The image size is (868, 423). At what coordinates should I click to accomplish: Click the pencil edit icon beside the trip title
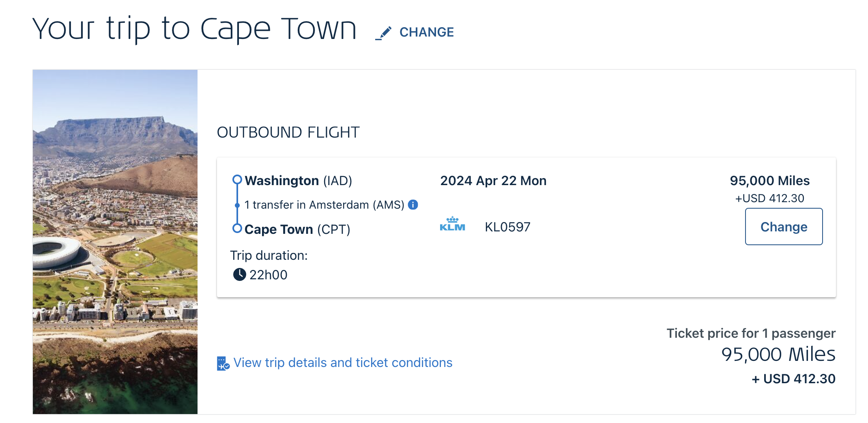tap(383, 32)
